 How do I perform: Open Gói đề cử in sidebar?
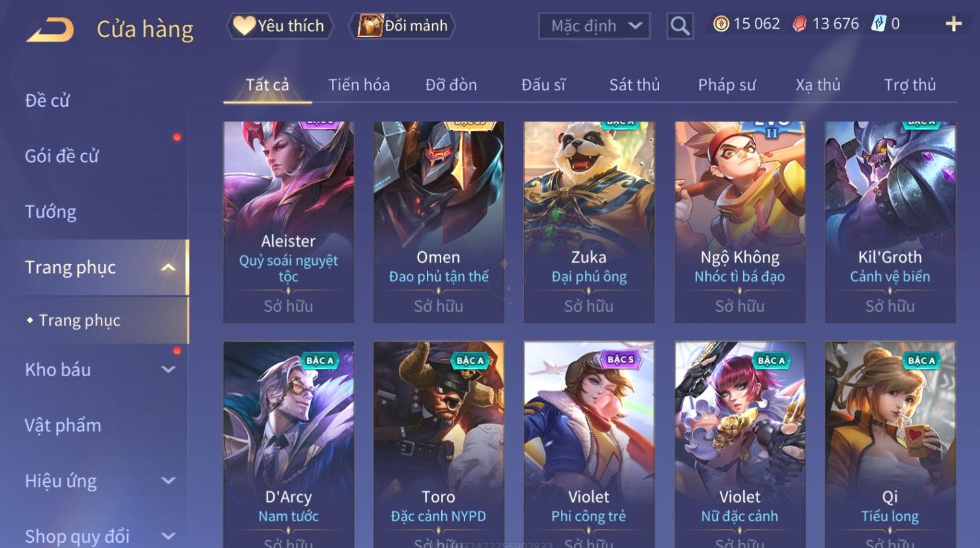[x=62, y=156]
